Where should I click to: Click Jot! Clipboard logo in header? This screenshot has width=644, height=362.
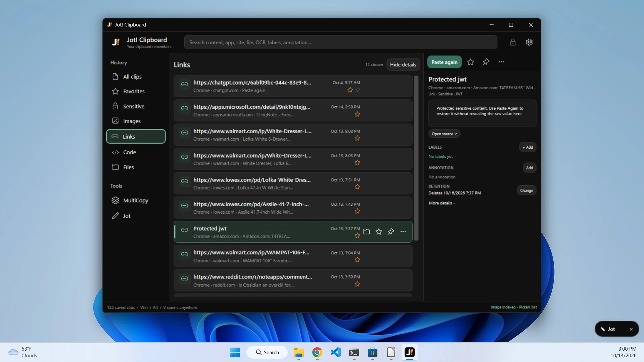(116, 42)
